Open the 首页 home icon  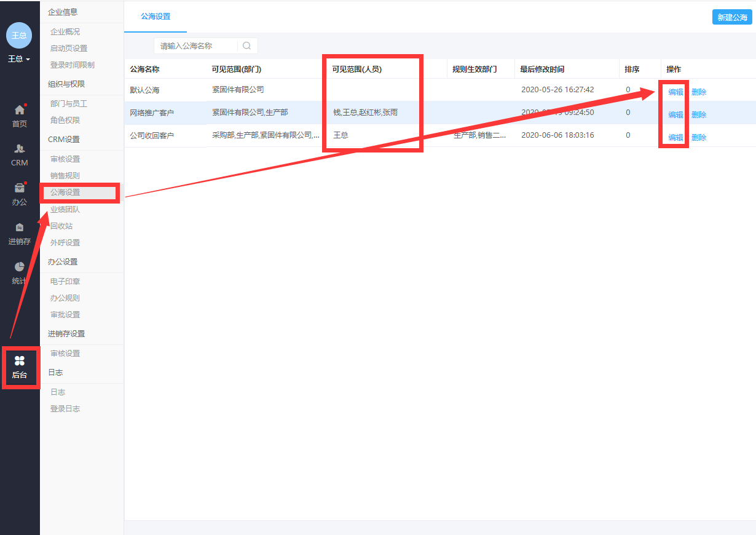[20, 110]
